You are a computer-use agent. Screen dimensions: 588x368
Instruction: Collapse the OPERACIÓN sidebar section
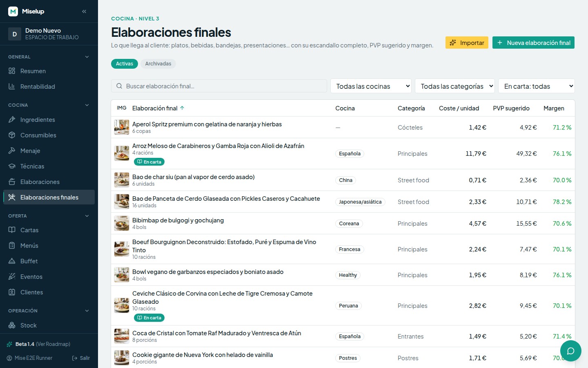49,310
